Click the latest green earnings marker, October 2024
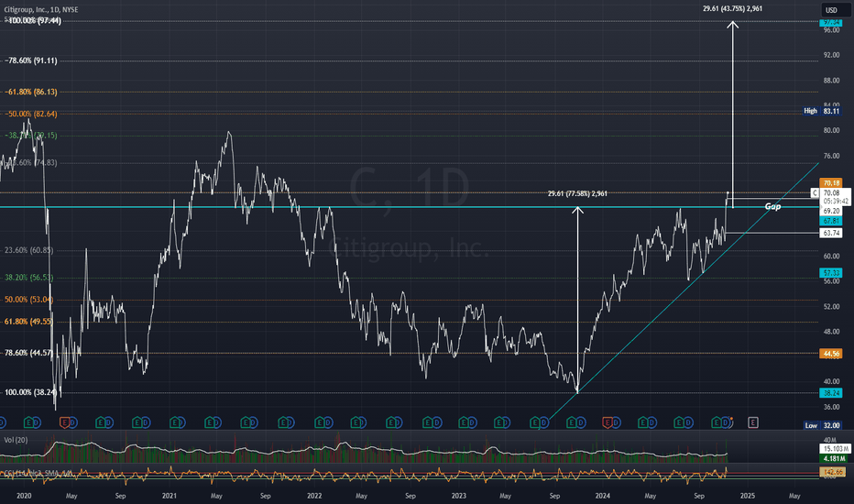854x504 pixels. 716,422
